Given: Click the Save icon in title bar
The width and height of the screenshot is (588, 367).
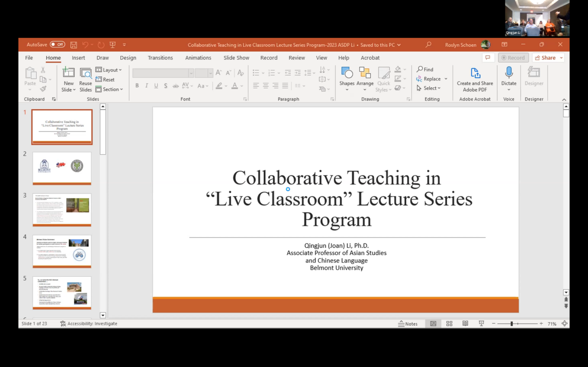Looking at the screenshot, I should [74, 45].
